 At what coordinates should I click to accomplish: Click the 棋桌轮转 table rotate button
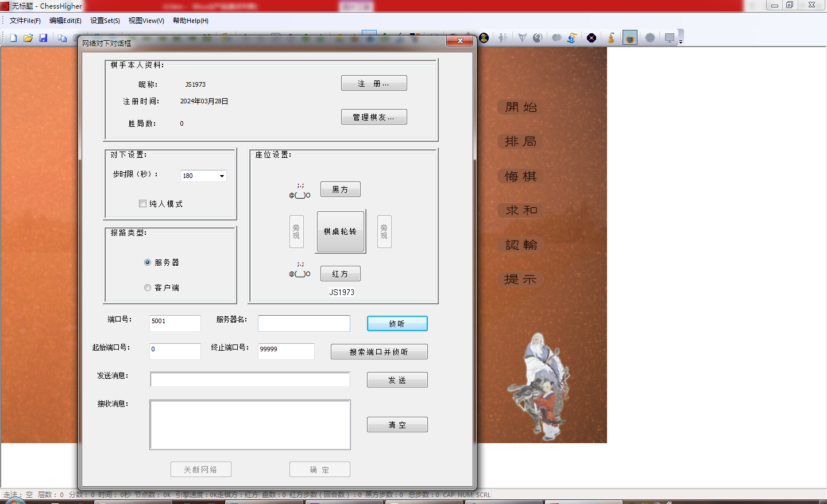341,231
